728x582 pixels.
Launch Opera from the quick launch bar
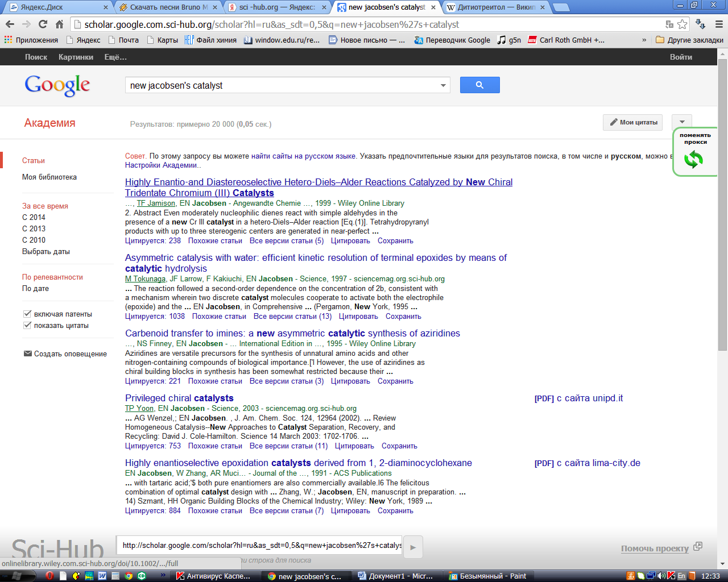(x=49, y=576)
